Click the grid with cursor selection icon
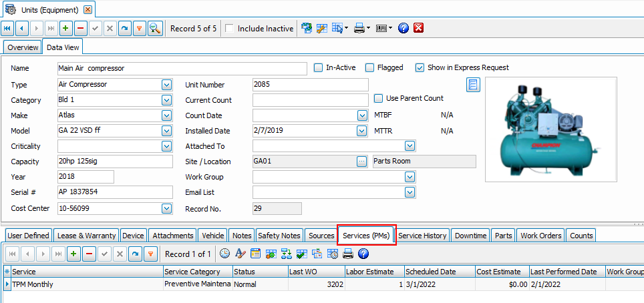644x303 pixels. pyautogui.click(x=337, y=28)
